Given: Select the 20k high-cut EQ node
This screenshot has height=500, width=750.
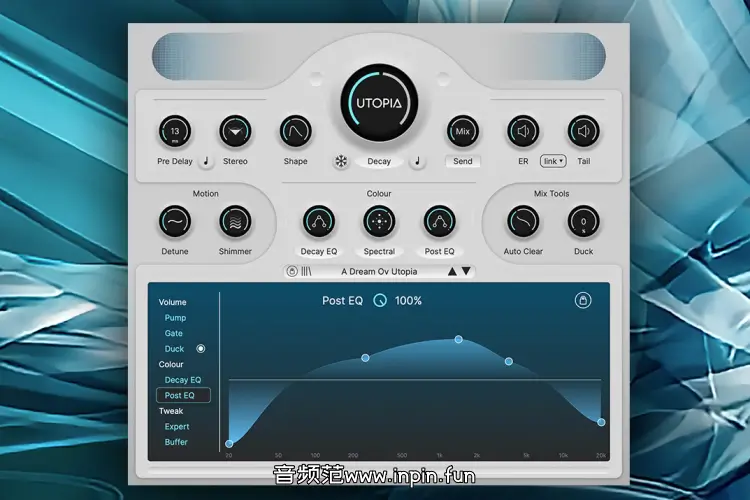Looking at the screenshot, I should (601, 422).
